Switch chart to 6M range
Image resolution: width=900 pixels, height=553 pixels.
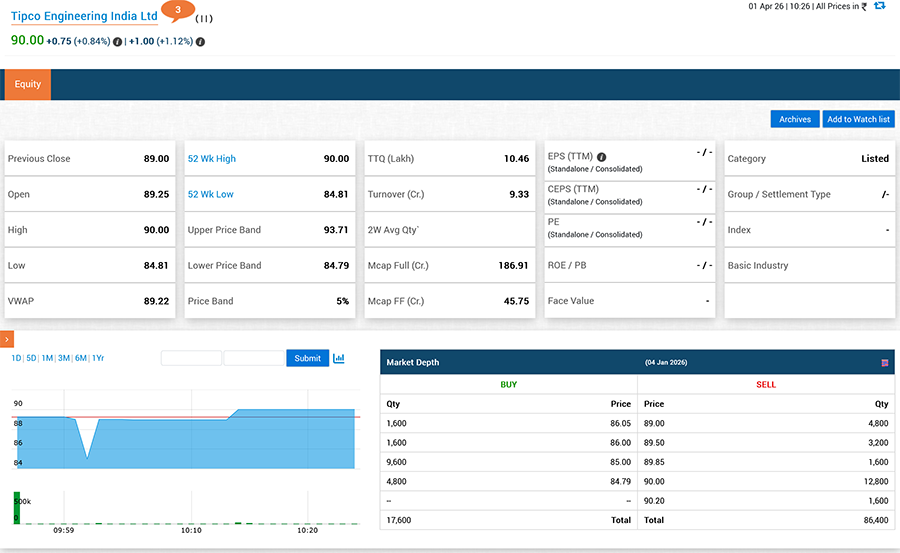coord(81,358)
